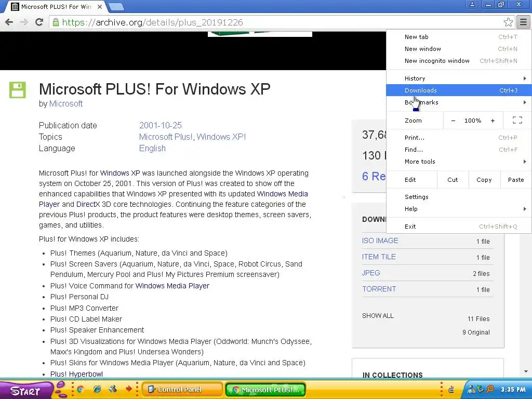This screenshot has height=399, width=532.
Task: Choose Print... in the menu
Action: click(x=459, y=137)
